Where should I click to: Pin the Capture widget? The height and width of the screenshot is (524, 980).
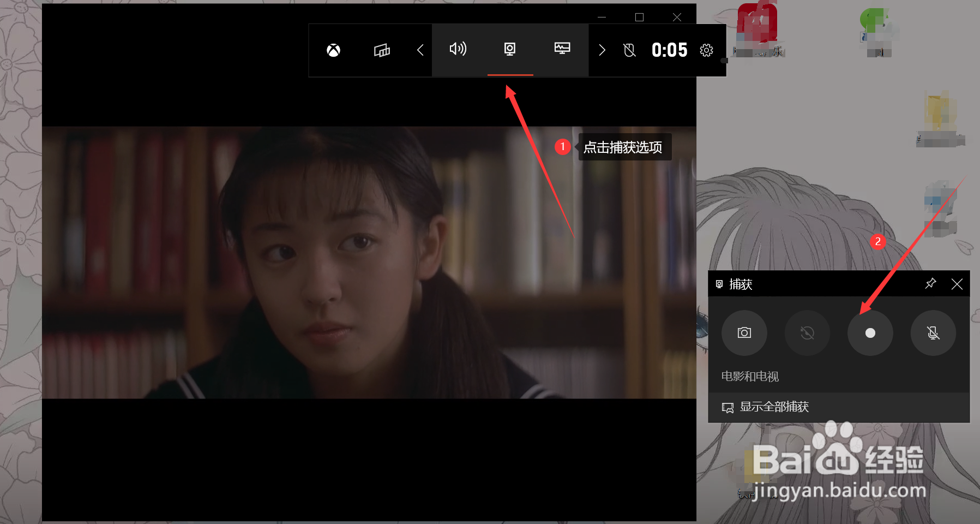(930, 283)
